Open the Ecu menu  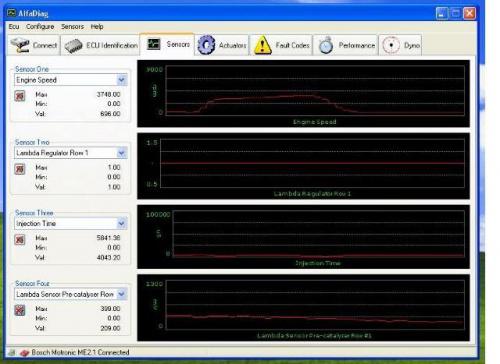[x=14, y=26]
